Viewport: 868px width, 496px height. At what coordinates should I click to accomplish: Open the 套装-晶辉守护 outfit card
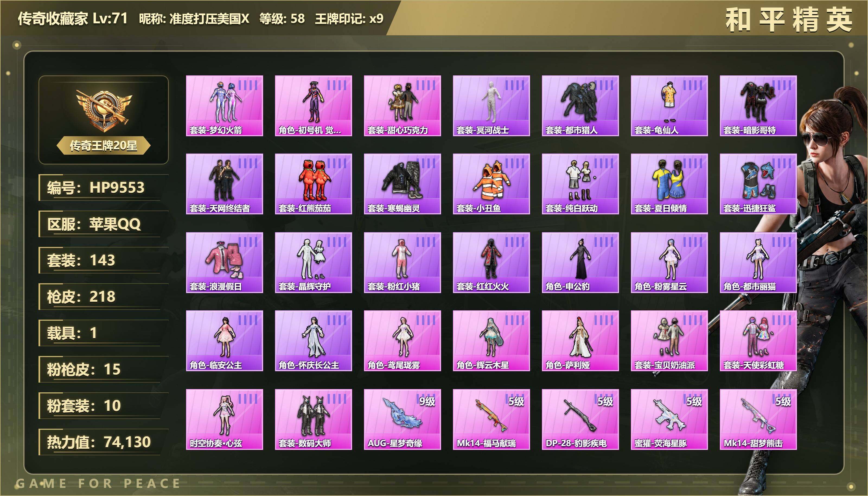pyautogui.click(x=313, y=262)
